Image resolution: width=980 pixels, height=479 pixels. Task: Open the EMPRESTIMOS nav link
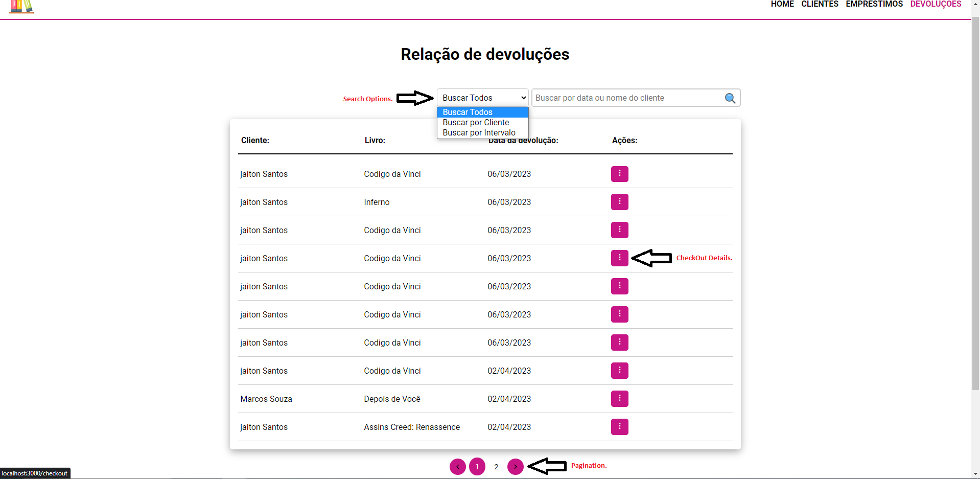874,4
